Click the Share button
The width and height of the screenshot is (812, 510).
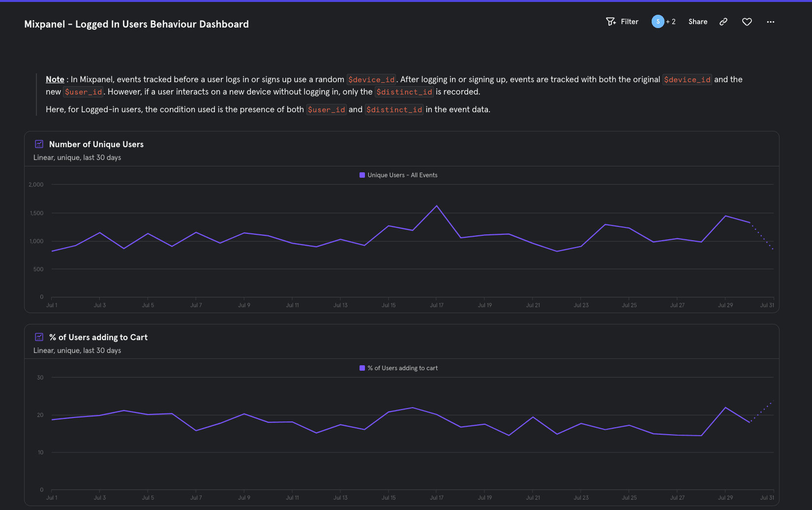pyautogui.click(x=697, y=21)
